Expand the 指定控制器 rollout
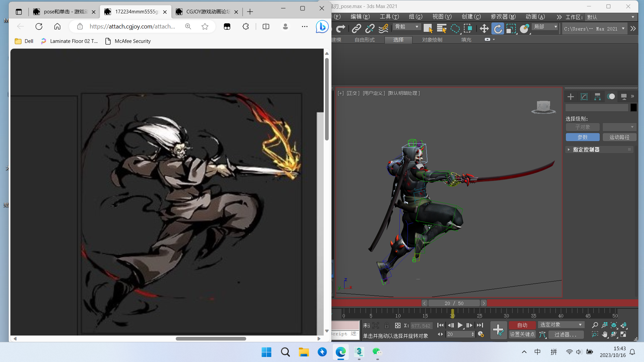The image size is (644, 362). 599,149
